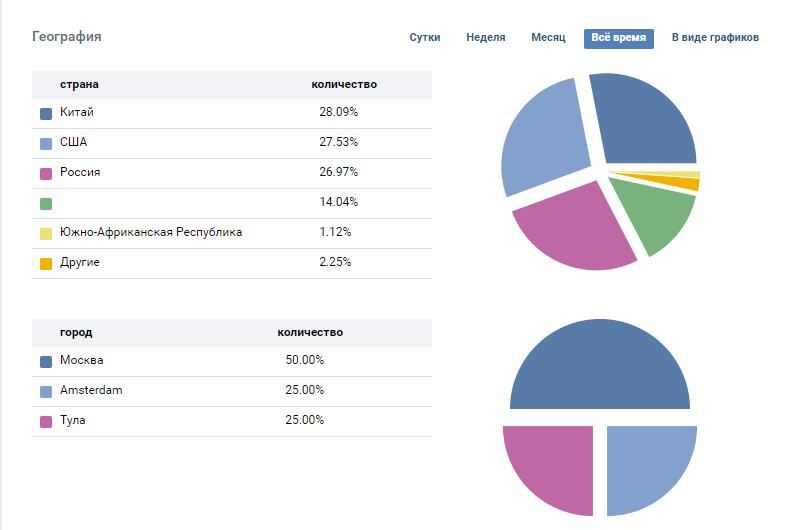Viewport: 796px width, 530px height.
Task: Click the География section heading
Action: tap(66, 37)
